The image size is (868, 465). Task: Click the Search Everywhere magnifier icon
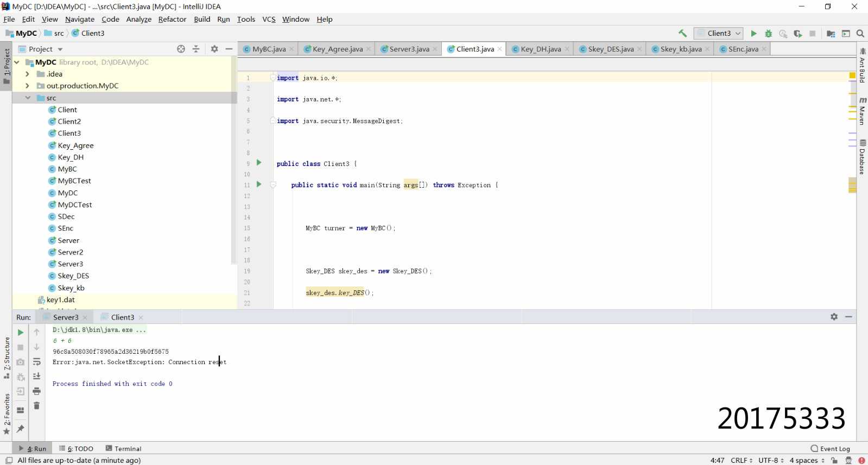(860, 34)
